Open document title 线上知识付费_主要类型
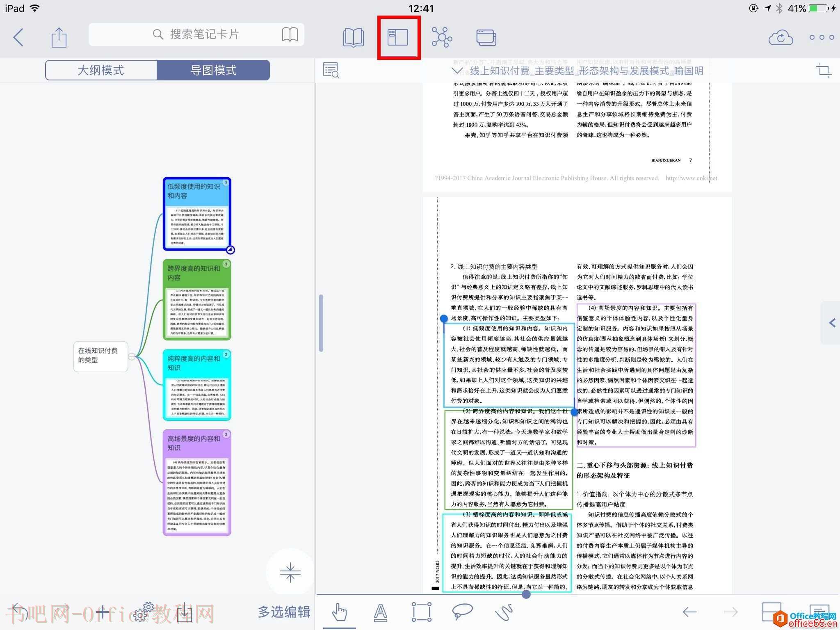This screenshot has height=630, width=840. pos(587,71)
